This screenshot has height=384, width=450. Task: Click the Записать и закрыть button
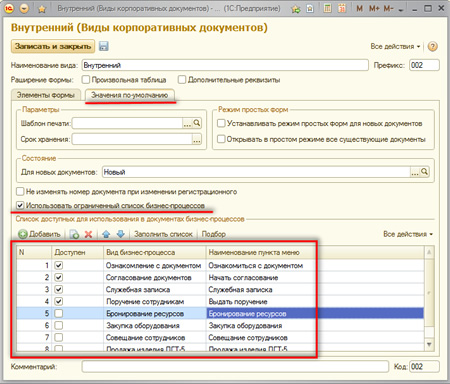tap(53, 46)
